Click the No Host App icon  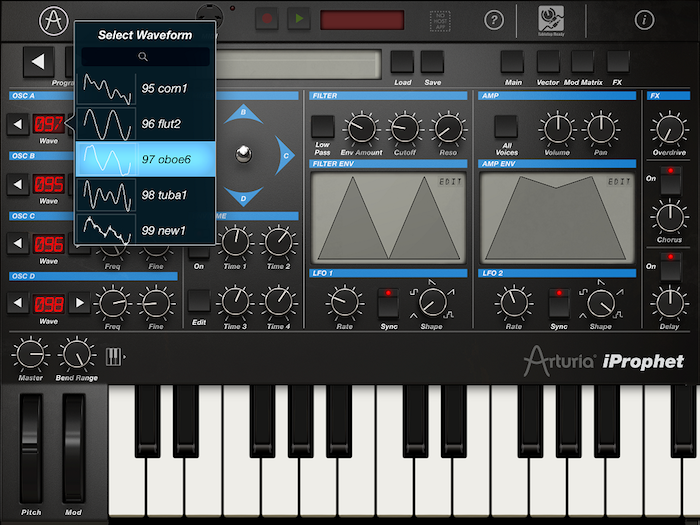[440, 21]
